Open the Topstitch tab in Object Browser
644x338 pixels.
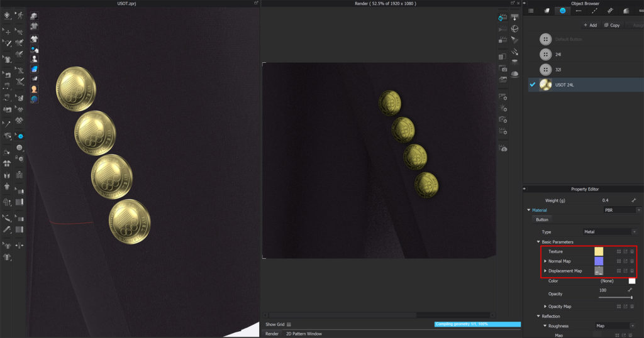pyautogui.click(x=594, y=11)
